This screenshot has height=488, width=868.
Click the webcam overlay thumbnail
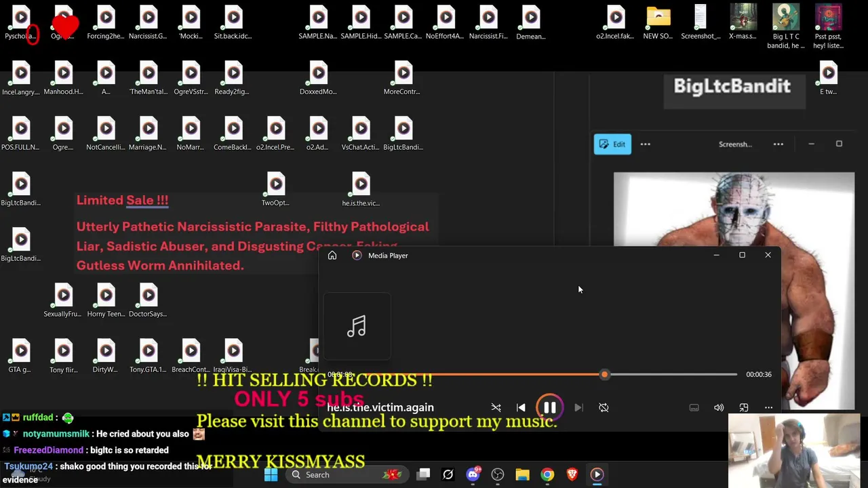point(794,451)
